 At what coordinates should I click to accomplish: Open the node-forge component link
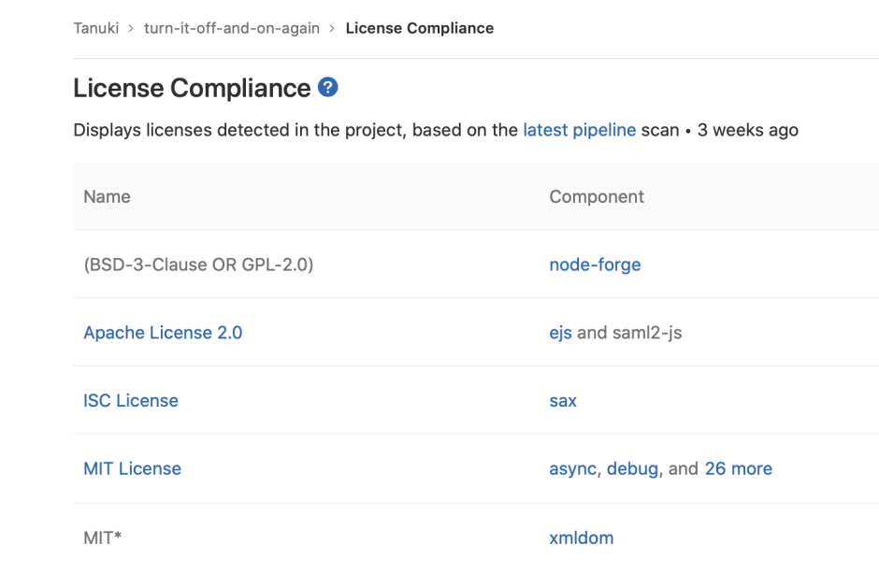(595, 265)
